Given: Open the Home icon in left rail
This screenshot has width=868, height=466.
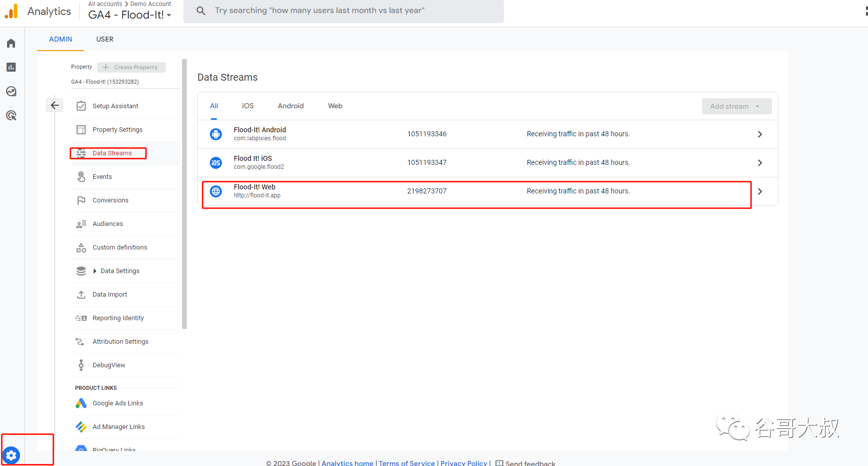Looking at the screenshot, I should click(11, 44).
